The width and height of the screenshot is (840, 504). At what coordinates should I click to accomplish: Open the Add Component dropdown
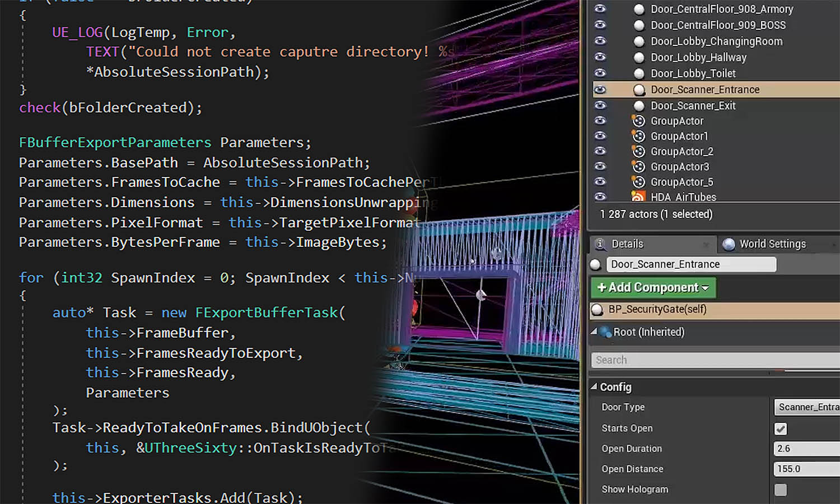[x=653, y=288]
